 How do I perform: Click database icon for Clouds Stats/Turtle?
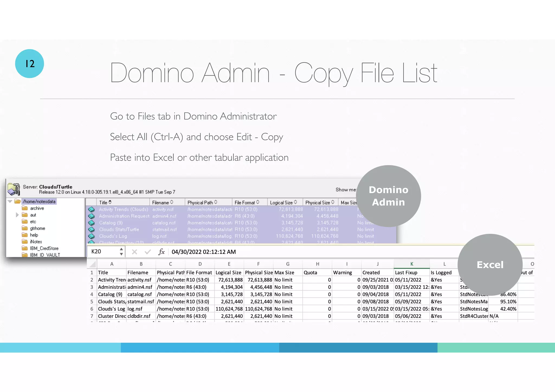(x=91, y=230)
